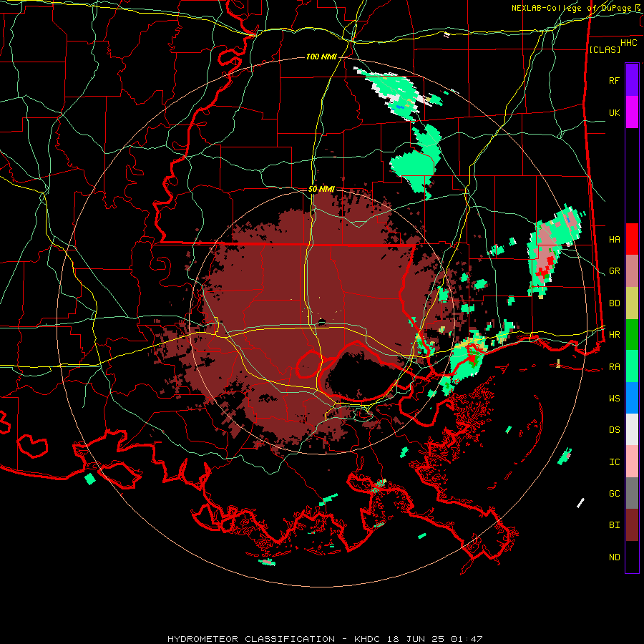The width and height of the screenshot is (644, 644).
Task: Click the blue WS legend swatch
Action: tap(632, 398)
